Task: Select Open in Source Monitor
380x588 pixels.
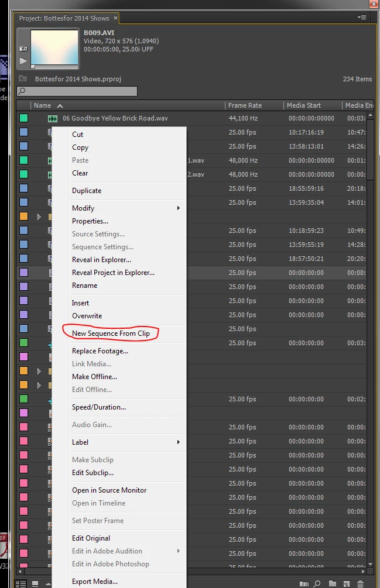Action: click(x=109, y=490)
